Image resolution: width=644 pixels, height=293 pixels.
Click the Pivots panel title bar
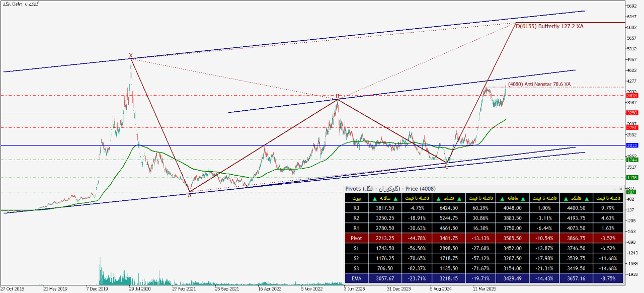pyautogui.click(x=453, y=189)
